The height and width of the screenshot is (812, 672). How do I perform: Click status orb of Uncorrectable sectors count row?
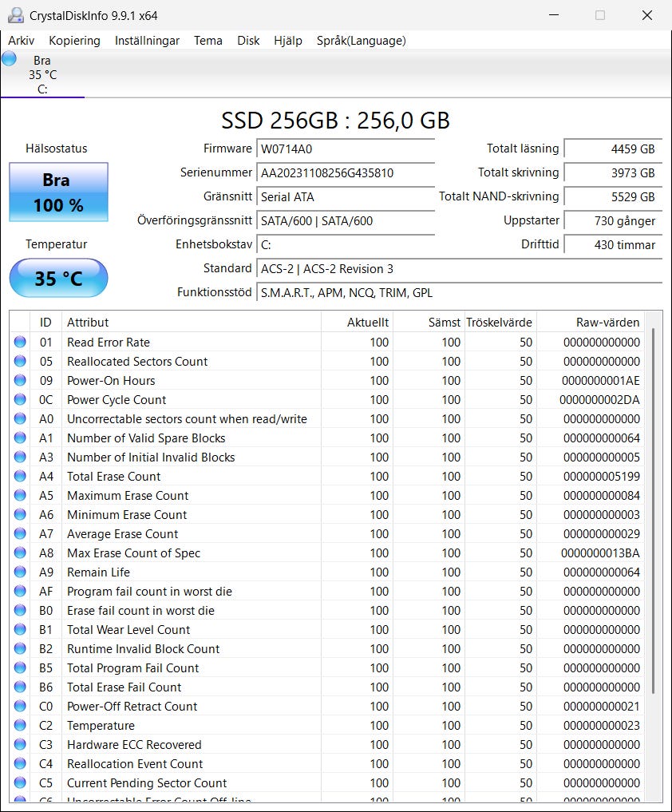(x=20, y=418)
